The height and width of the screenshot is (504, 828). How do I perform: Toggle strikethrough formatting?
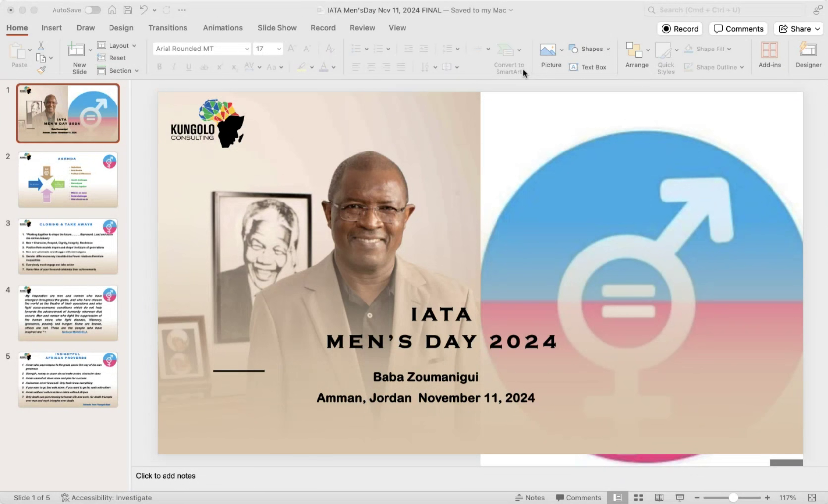(x=204, y=67)
